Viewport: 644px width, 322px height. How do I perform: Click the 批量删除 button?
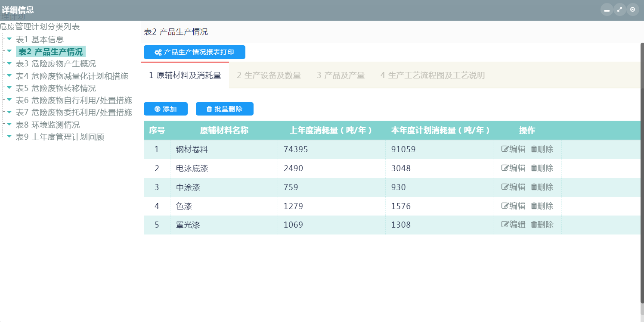pyautogui.click(x=225, y=109)
